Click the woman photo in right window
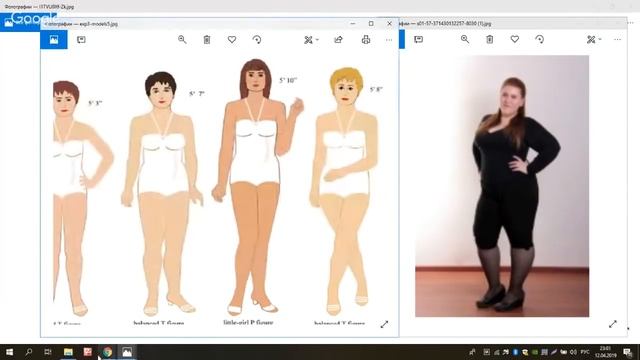 point(502,186)
